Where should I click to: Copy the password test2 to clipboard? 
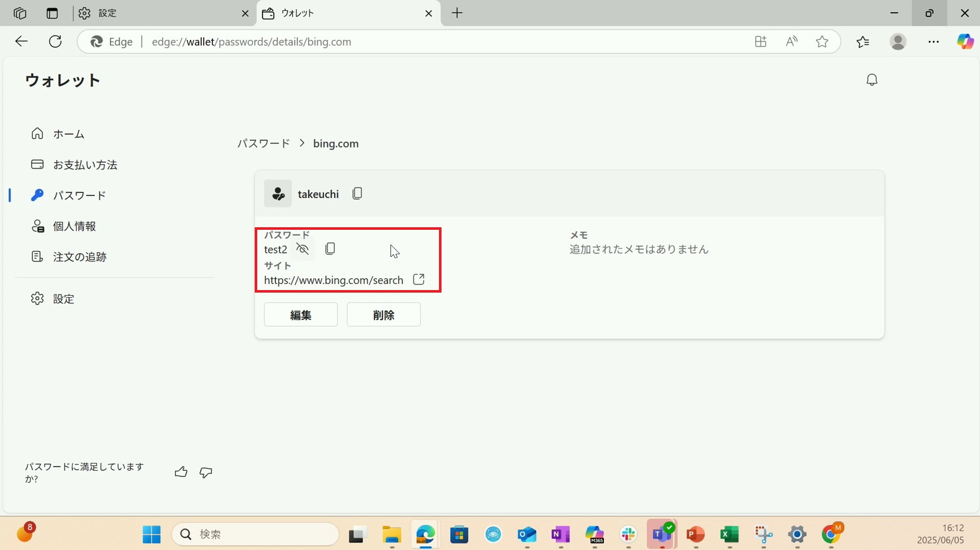(x=330, y=249)
